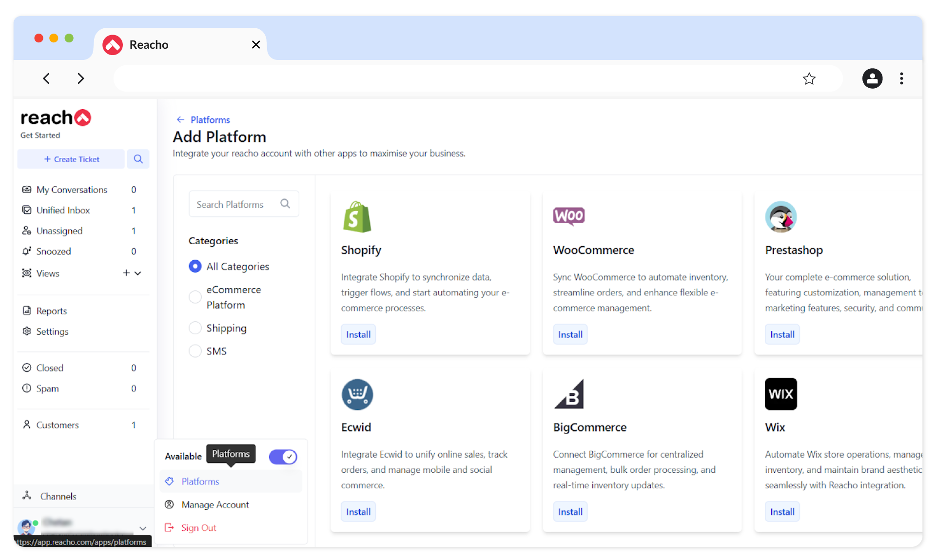Click the Search Platforms input field
This screenshot has height=560, width=936.
pyautogui.click(x=234, y=204)
